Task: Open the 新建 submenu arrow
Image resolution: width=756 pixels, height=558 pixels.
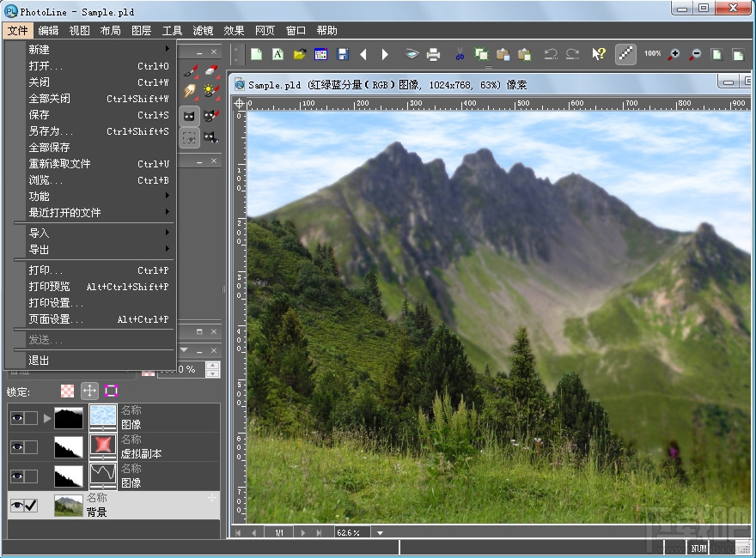Action: [x=167, y=49]
